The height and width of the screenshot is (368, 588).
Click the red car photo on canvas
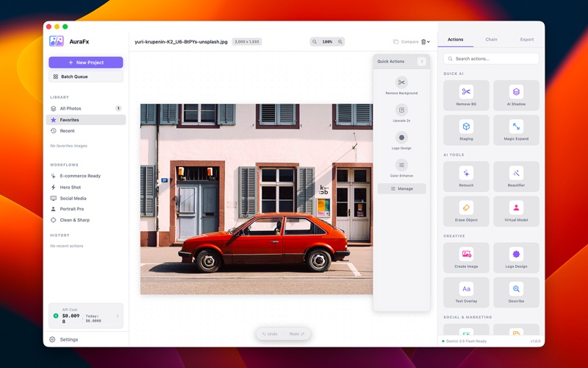coord(257,199)
